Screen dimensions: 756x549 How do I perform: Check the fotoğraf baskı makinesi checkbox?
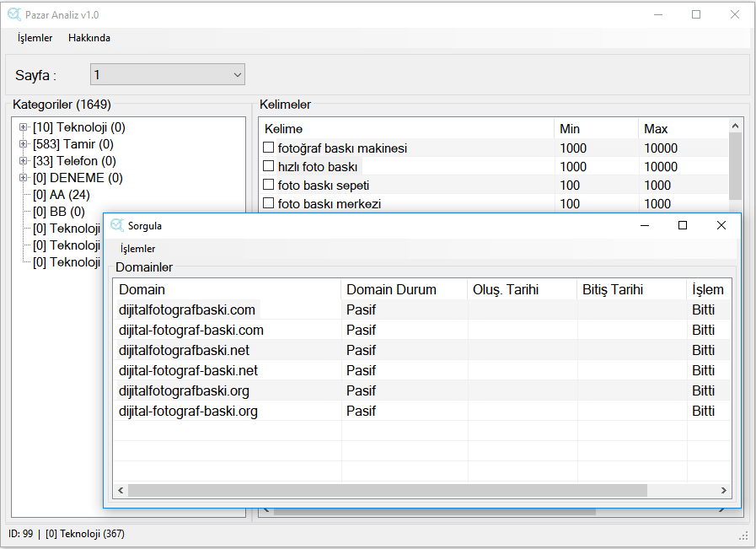click(269, 147)
